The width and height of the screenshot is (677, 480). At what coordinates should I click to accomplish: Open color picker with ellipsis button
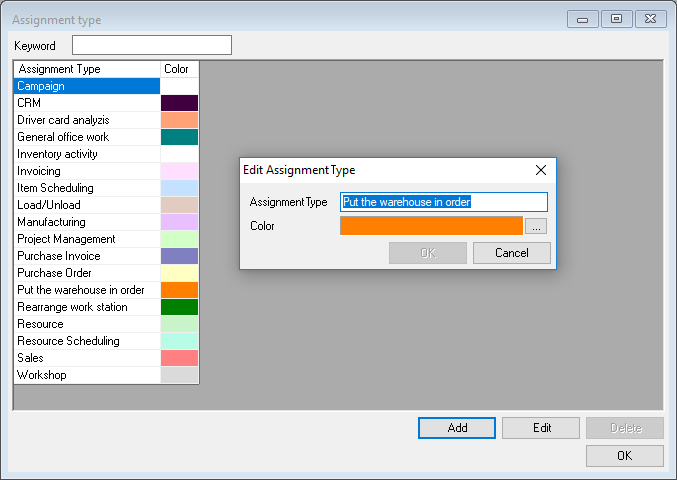click(536, 226)
